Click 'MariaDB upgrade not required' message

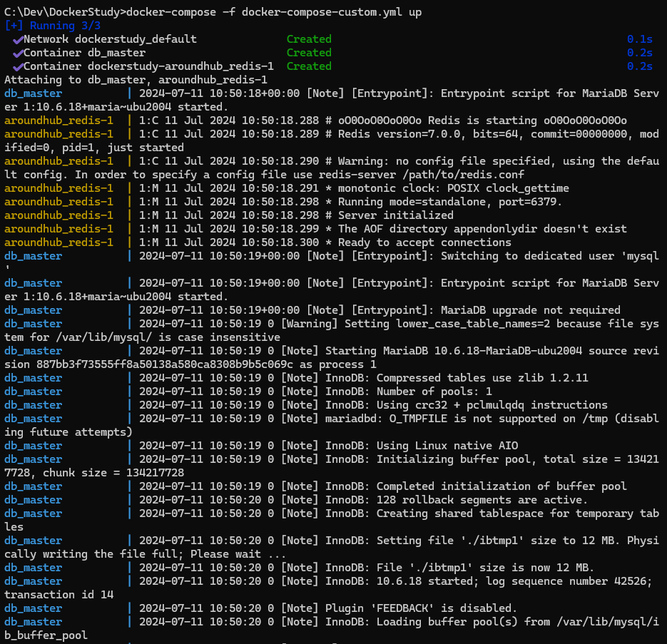click(531, 310)
